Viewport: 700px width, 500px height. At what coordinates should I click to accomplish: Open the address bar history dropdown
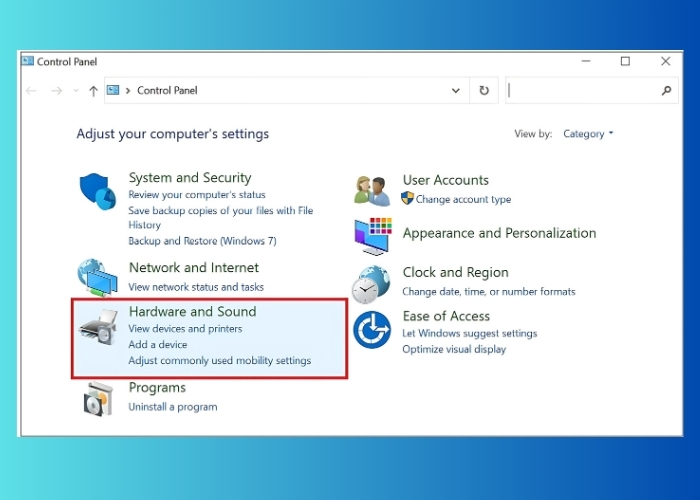pyautogui.click(x=456, y=90)
